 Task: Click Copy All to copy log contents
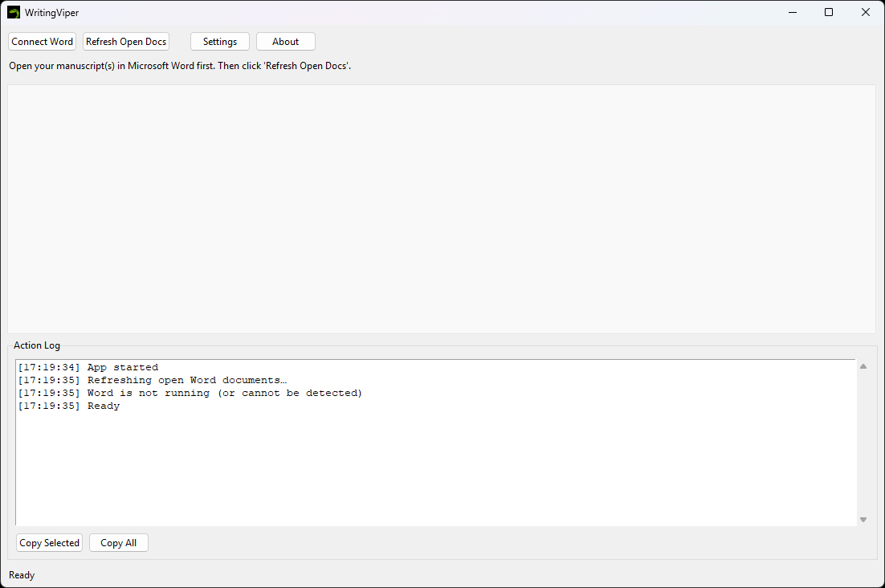[118, 542]
